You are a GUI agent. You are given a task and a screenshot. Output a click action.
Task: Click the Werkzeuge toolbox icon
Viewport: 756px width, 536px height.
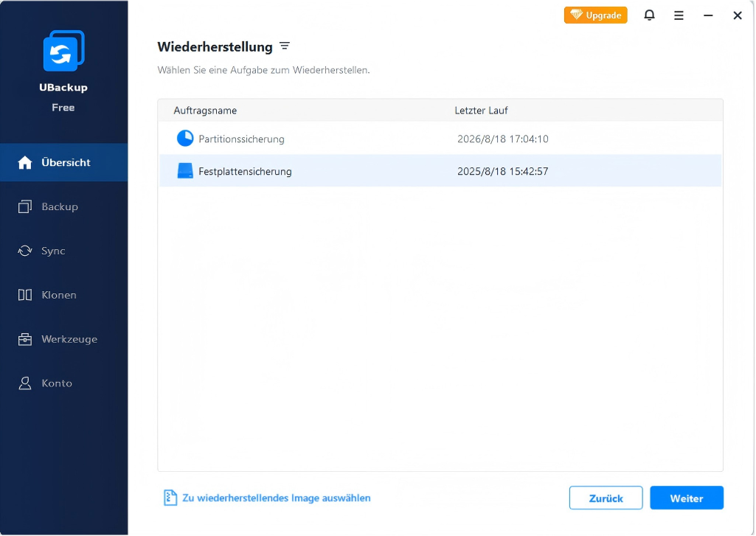pyautogui.click(x=25, y=339)
